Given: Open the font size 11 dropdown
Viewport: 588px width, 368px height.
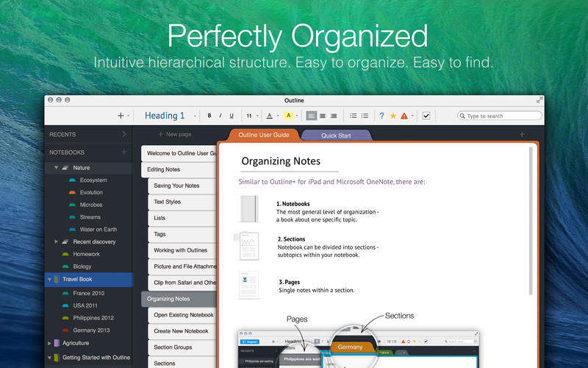Looking at the screenshot, I should pyautogui.click(x=252, y=116).
